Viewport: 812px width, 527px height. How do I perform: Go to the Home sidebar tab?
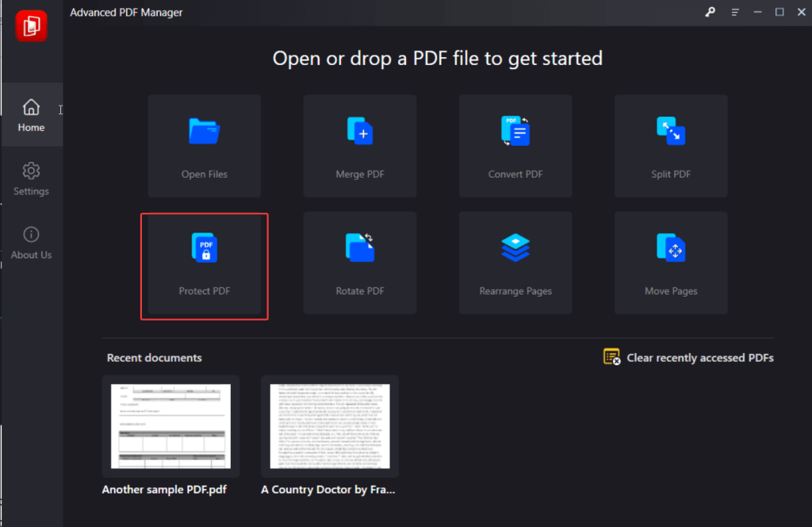tap(32, 114)
